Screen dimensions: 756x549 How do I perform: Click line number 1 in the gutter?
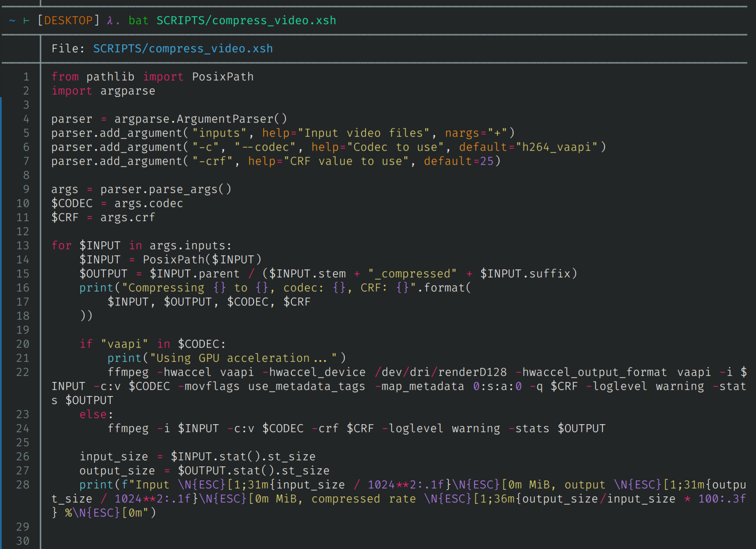[26, 77]
